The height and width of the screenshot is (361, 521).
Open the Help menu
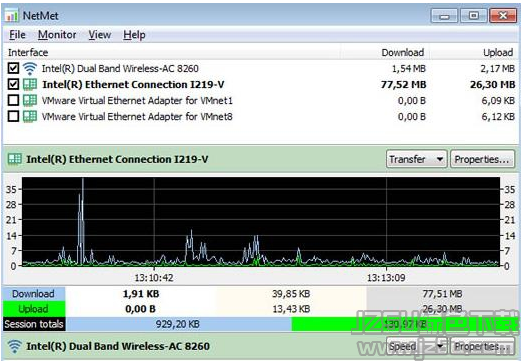click(x=134, y=35)
